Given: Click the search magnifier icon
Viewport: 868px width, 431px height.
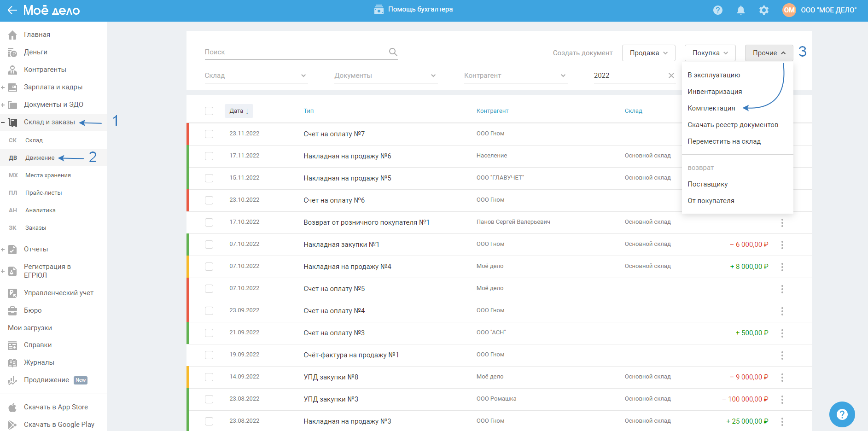Looking at the screenshot, I should pos(393,52).
